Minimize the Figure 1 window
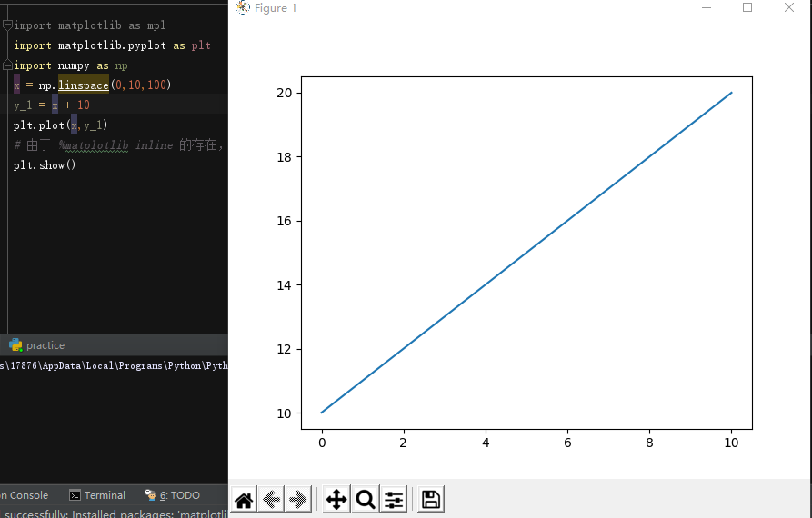The height and width of the screenshot is (518, 812). coord(707,7)
